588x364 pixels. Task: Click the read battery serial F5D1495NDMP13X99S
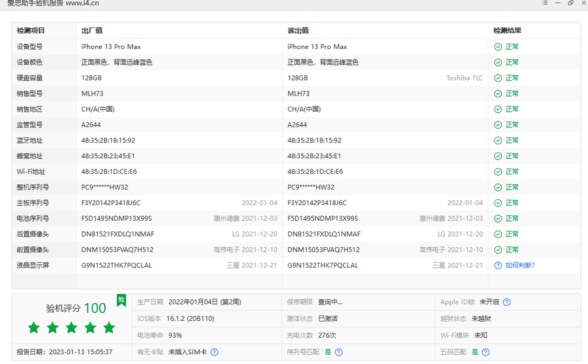[x=323, y=218]
